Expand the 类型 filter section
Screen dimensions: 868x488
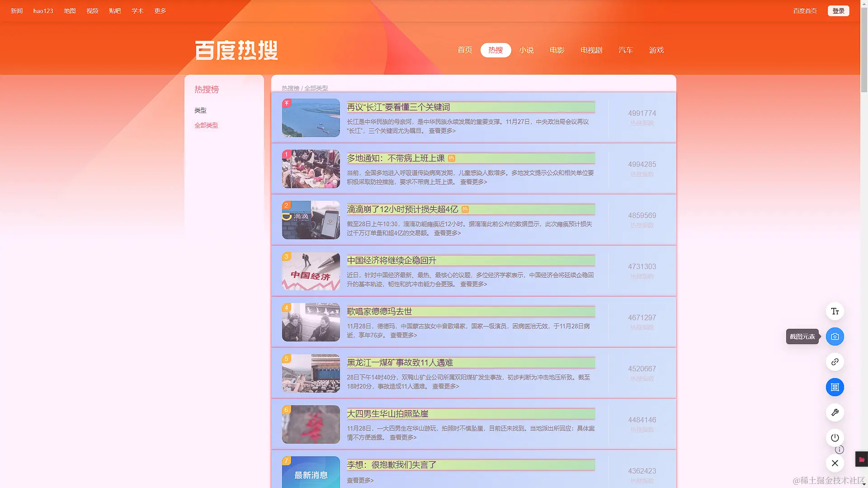tap(200, 110)
